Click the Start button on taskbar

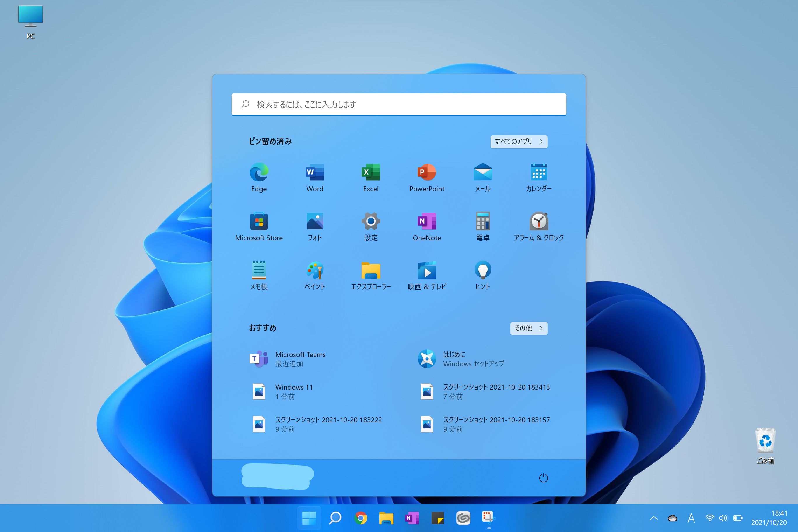(x=309, y=518)
